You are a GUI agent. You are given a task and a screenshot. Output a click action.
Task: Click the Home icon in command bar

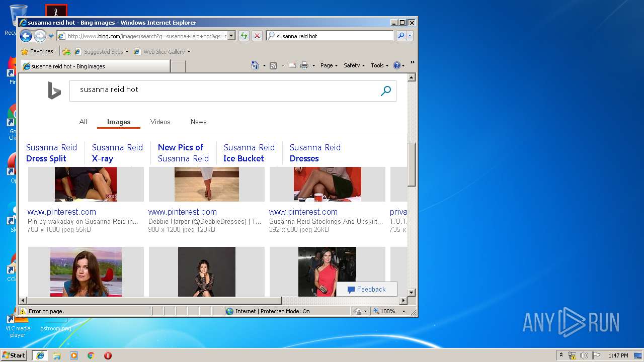click(x=255, y=65)
